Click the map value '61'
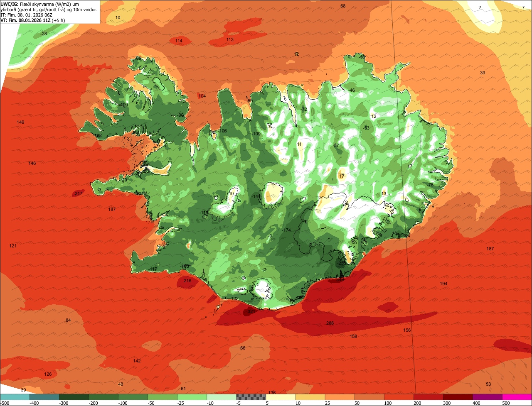The width and height of the screenshot is (532, 406). [183, 389]
